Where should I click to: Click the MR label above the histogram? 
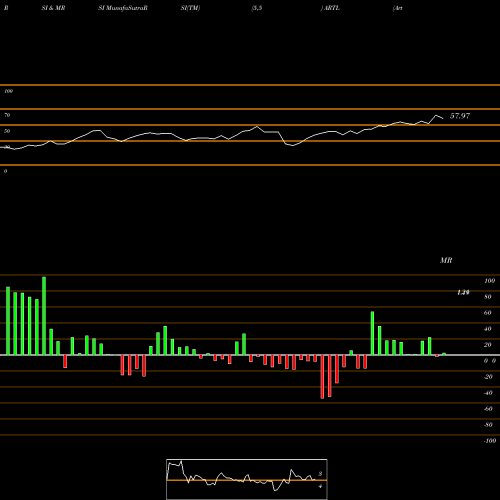446,260
